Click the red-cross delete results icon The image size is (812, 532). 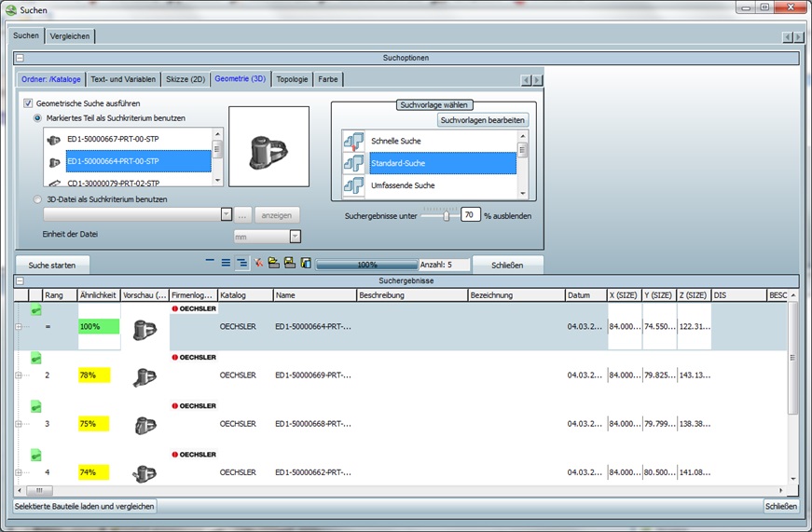(258, 264)
